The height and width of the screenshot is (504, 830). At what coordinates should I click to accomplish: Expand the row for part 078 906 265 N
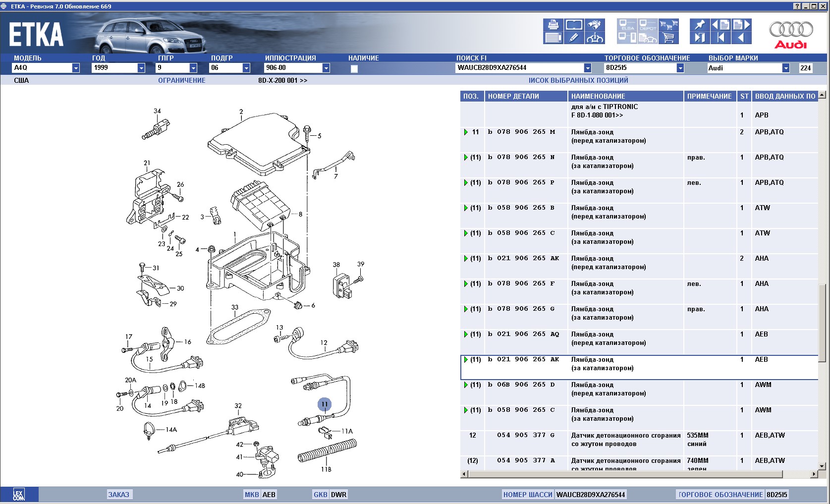click(466, 158)
